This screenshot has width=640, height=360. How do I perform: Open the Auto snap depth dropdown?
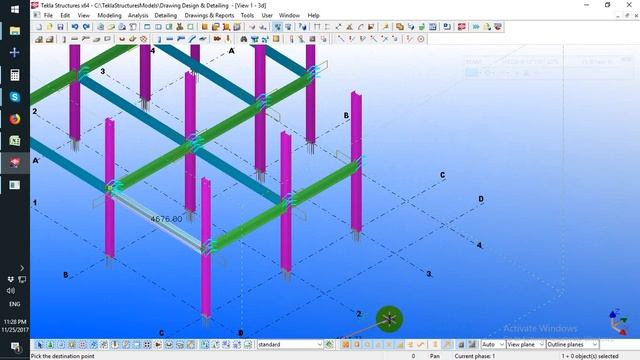coord(493,345)
